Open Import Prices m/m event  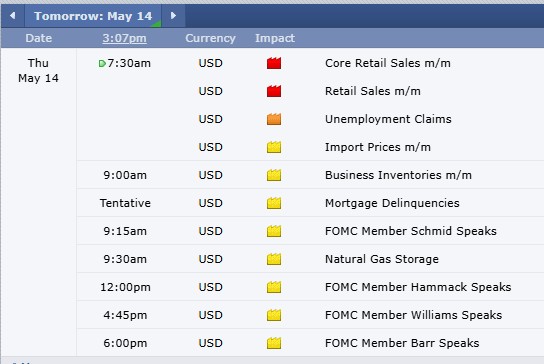[378, 147]
